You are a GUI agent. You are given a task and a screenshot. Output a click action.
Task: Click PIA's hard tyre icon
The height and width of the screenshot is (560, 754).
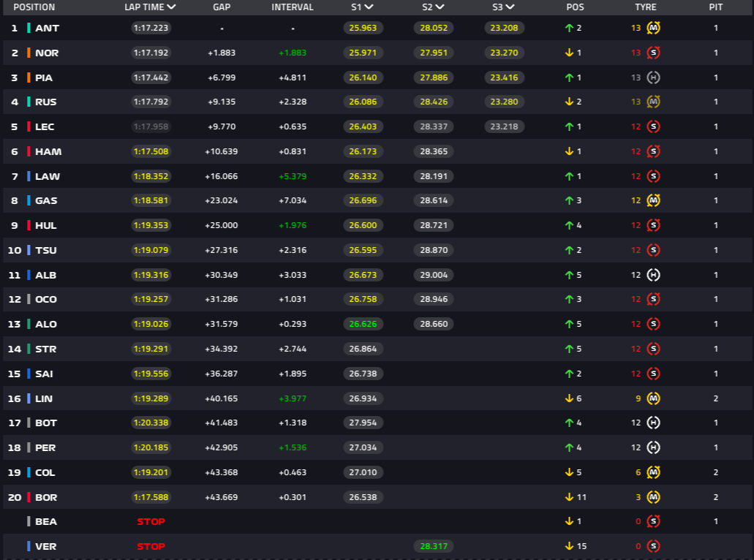pos(653,77)
